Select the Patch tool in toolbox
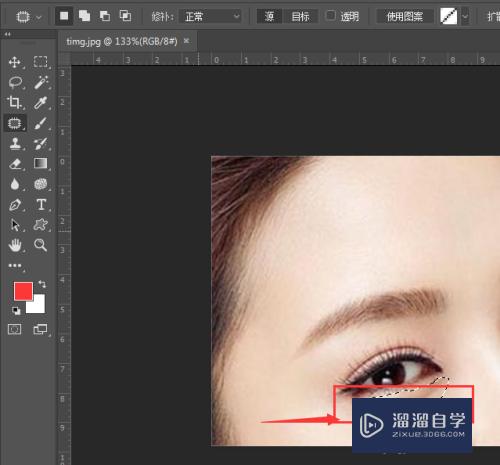 click(14, 123)
